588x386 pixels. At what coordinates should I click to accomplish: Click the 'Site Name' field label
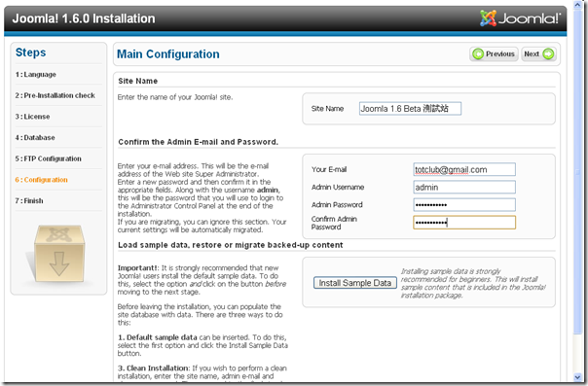click(327, 109)
